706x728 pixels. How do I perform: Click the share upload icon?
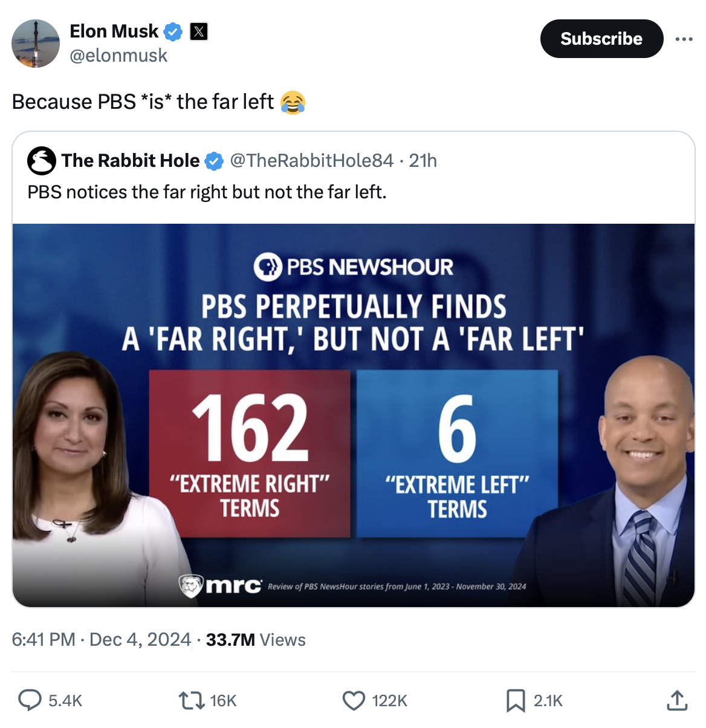(677, 700)
